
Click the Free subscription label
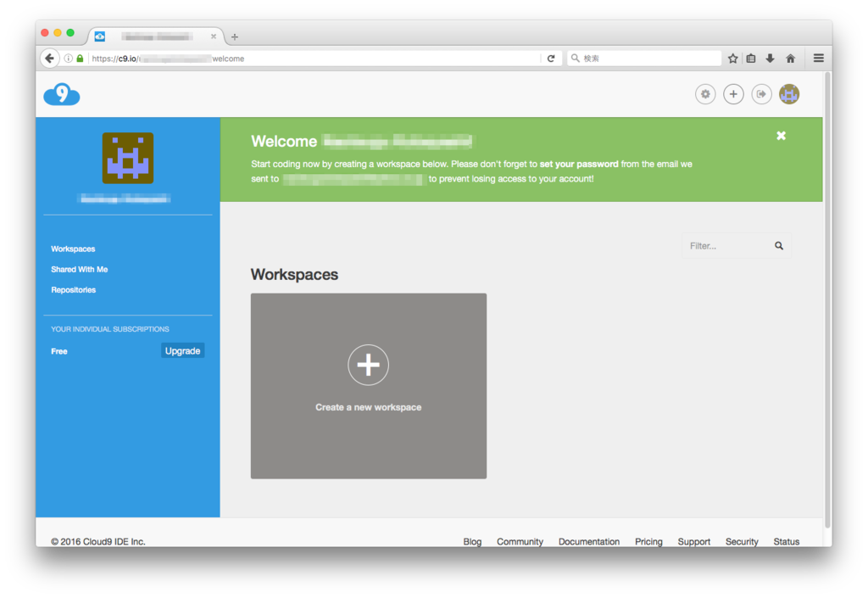tap(59, 352)
